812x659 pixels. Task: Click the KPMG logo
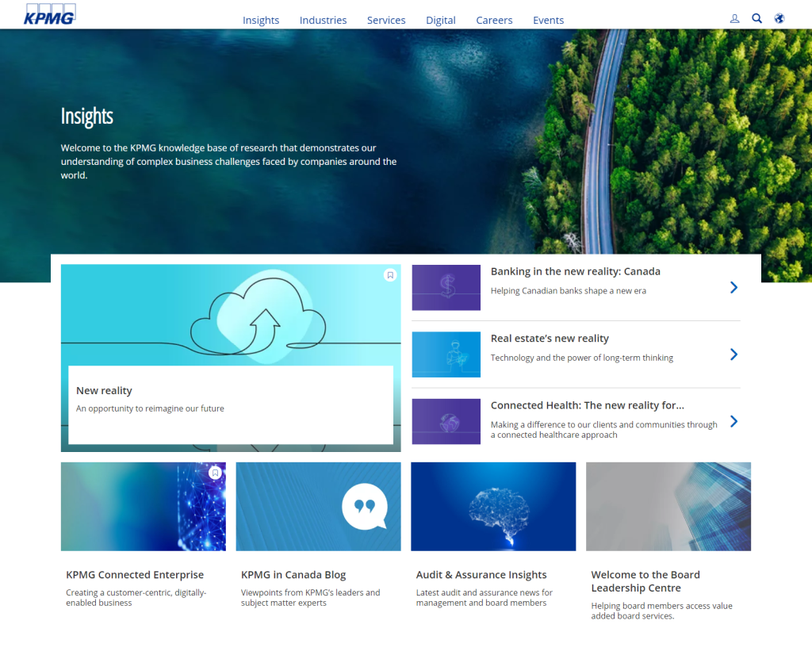click(x=49, y=14)
